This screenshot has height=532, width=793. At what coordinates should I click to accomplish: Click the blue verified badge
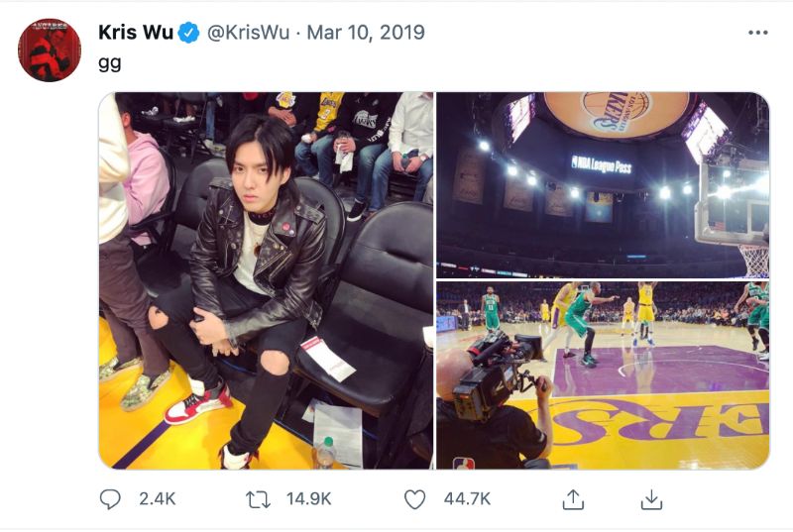[x=188, y=33]
